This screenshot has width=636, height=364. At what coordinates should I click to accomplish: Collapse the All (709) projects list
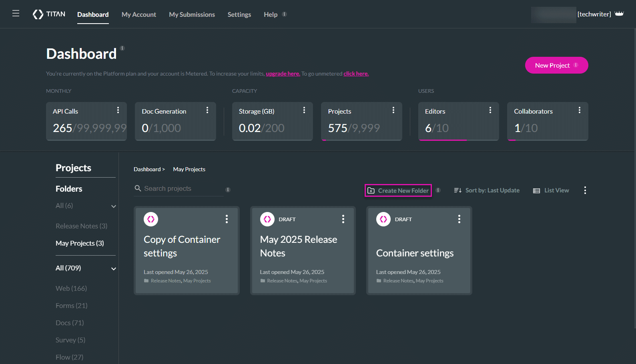114,269
